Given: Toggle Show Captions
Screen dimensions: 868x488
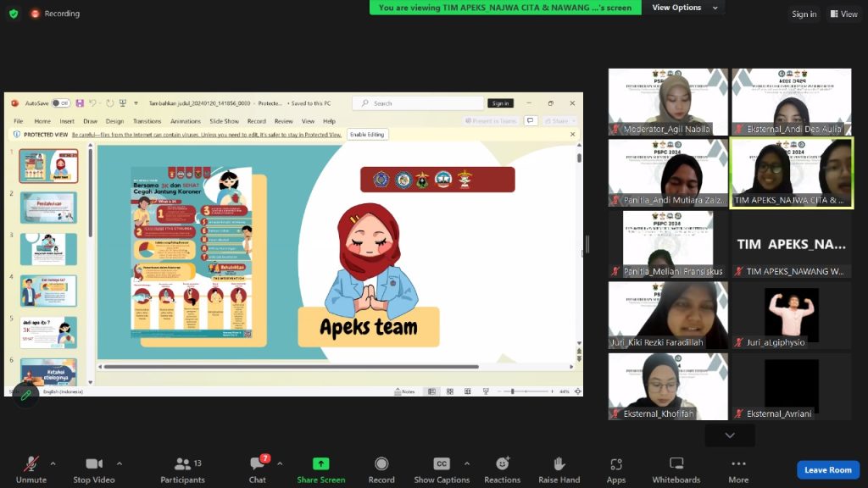Looking at the screenshot, I should pyautogui.click(x=441, y=469).
